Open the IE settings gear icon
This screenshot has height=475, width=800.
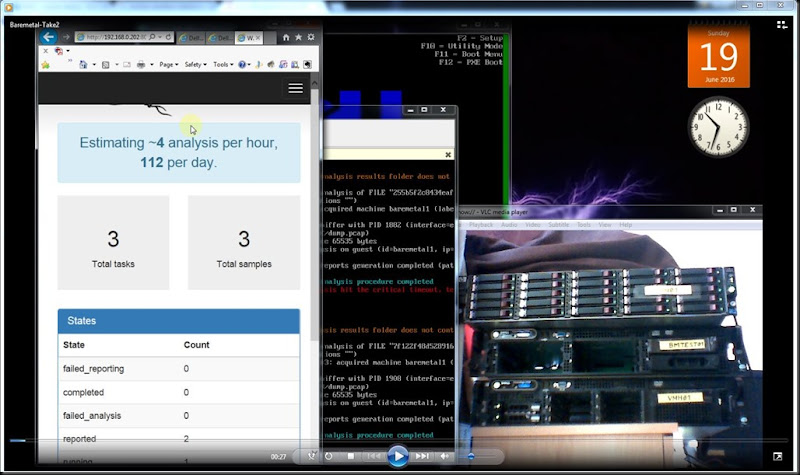point(310,37)
